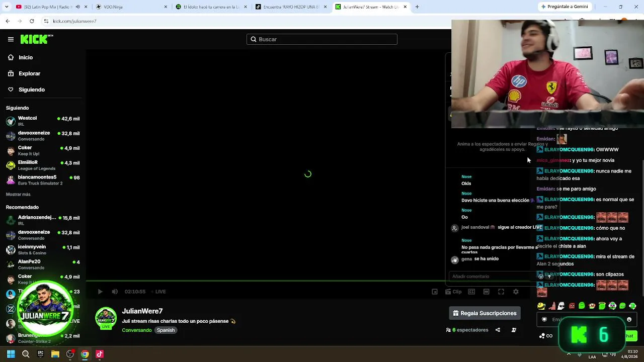Image resolution: width=644 pixels, height=362 pixels.
Task: Click Pregúntale a Gemini button
Action: pyautogui.click(x=564, y=7)
